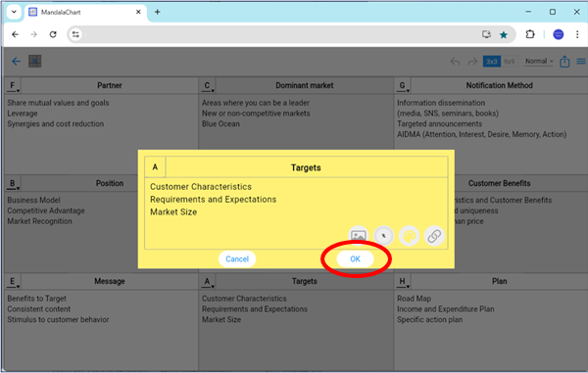The width and height of the screenshot is (588, 373).
Task: Click the browser back button
Action: point(15,34)
